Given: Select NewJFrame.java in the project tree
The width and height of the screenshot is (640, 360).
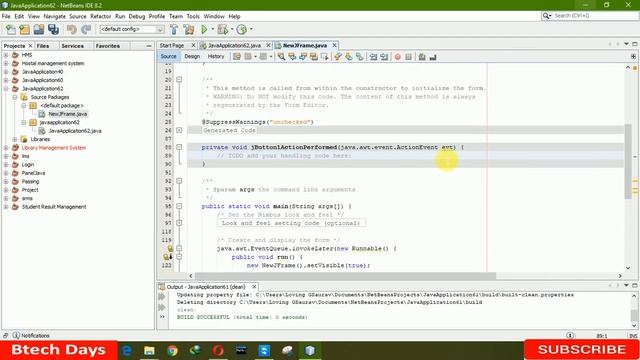Looking at the screenshot, I should [x=68, y=114].
